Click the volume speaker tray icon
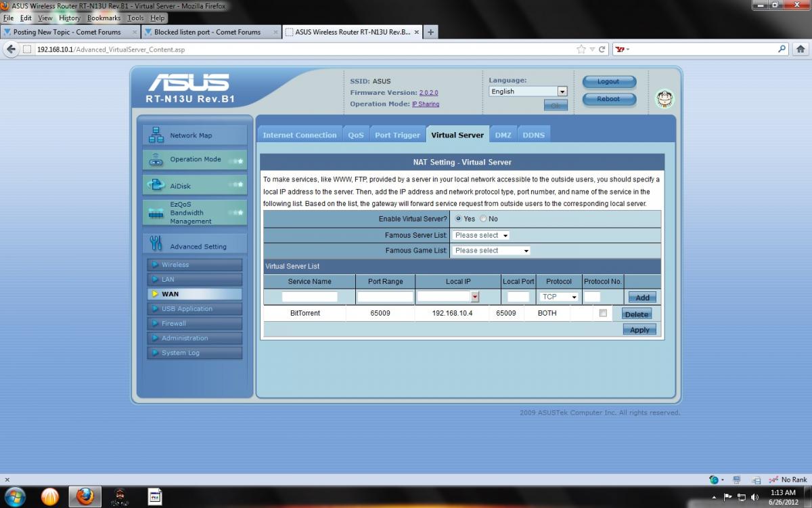Viewport: 812px width, 508px height. tap(755, 497)
